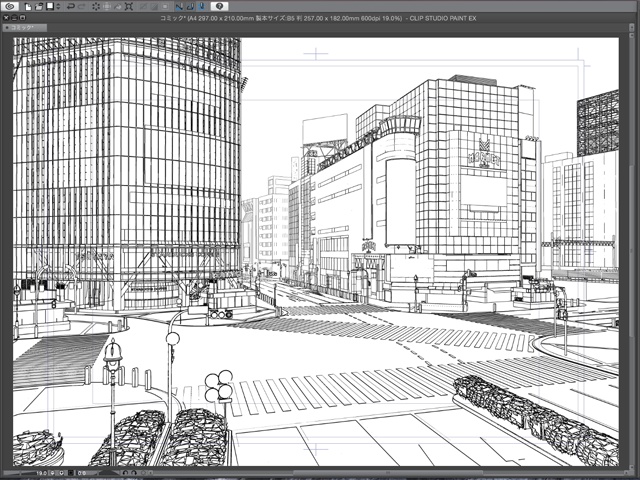Select the コミック* canvas tab
This screenshot has width=640, height=480.
tap(24, 28)
